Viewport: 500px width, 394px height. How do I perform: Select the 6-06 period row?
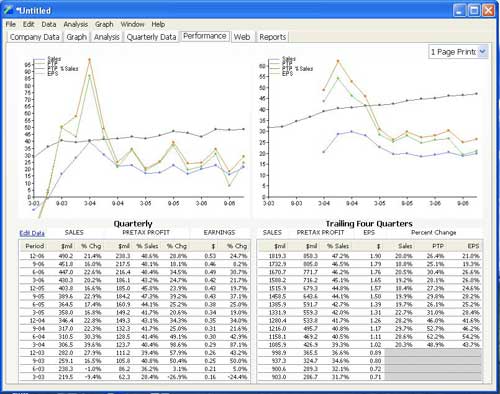pyautogui.click(x=135, y=272)
